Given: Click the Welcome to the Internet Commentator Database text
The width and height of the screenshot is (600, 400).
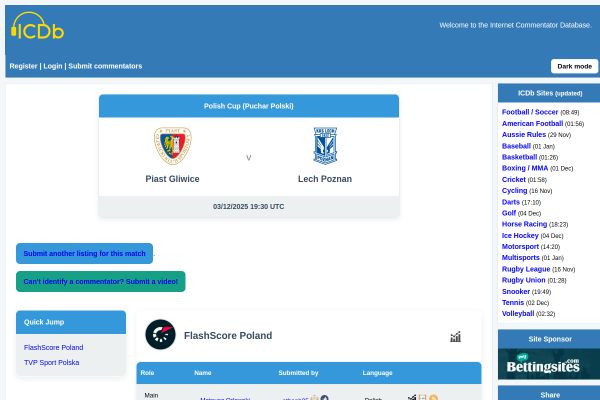Looking at the screenshot, I should coord(515,25).
